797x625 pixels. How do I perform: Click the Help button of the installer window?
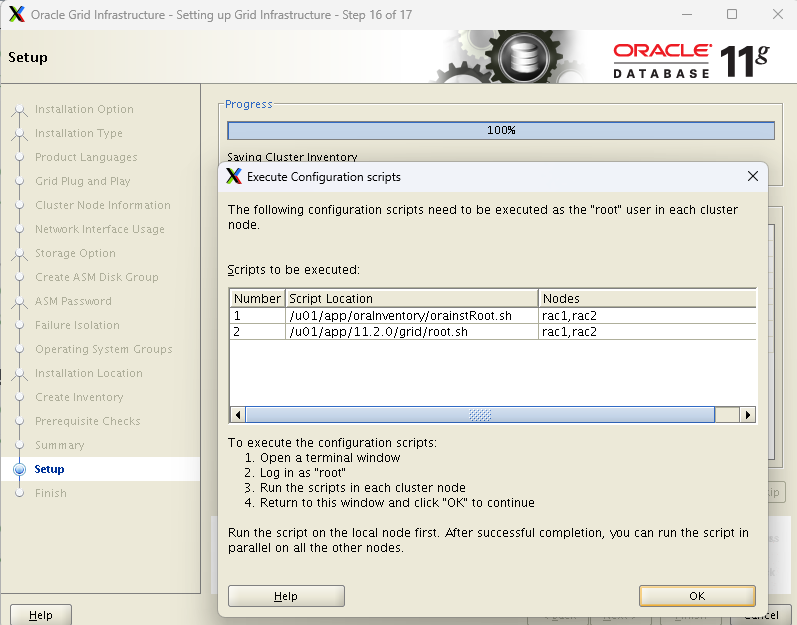point(41,615)
